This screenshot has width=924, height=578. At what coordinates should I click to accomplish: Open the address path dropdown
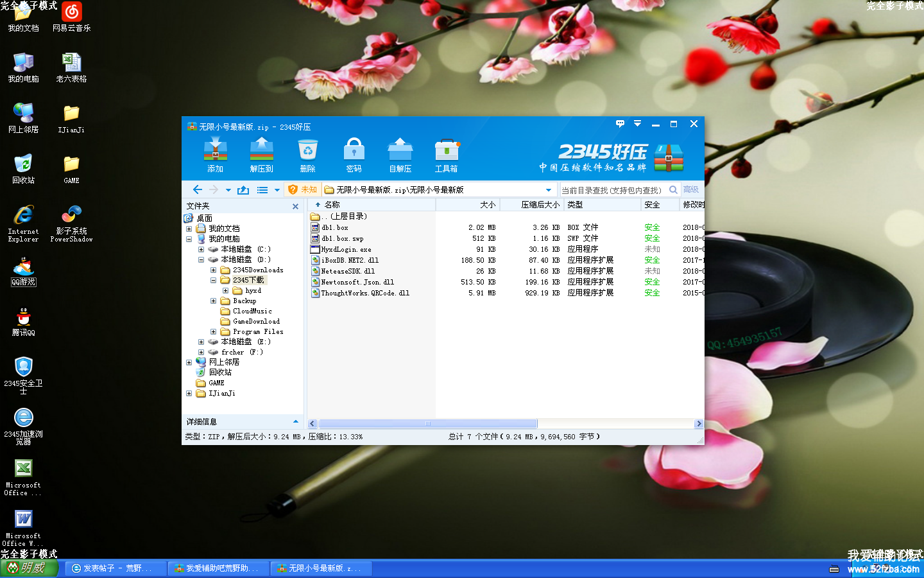click(x=549, y=190)
